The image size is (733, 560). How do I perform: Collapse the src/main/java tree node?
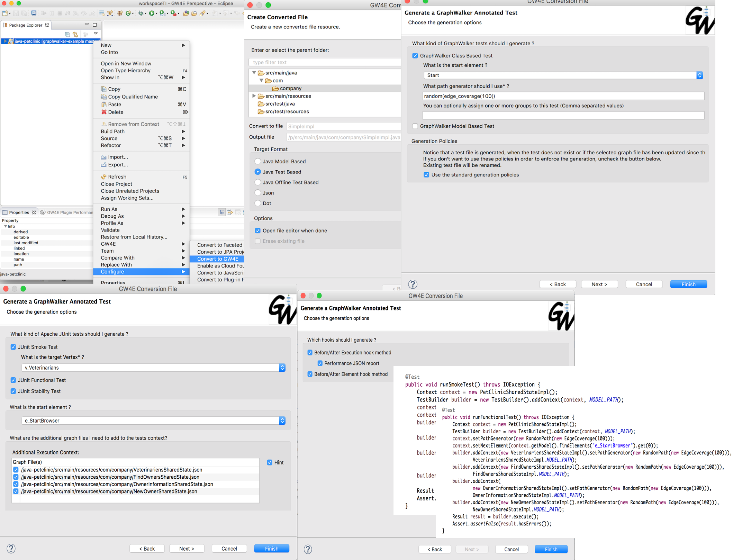coord(254,73)
